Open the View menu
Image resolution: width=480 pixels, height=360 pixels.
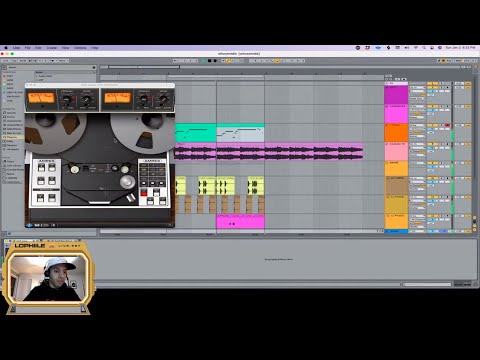65,48
